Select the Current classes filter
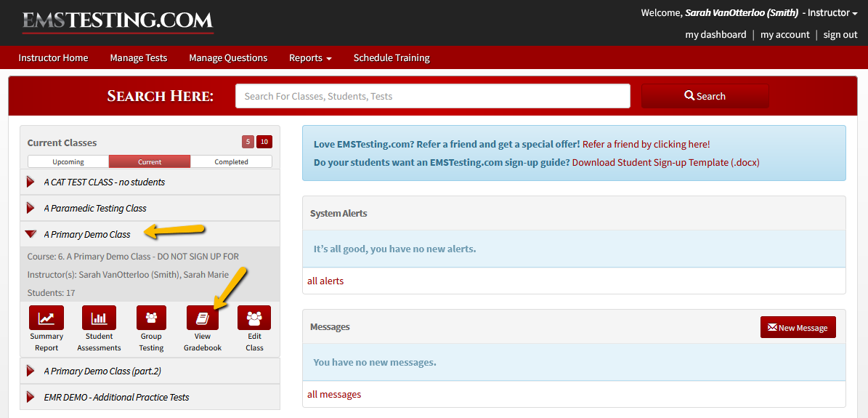The width and height of the screenshot is (868, 418). [x=150, y=161]
